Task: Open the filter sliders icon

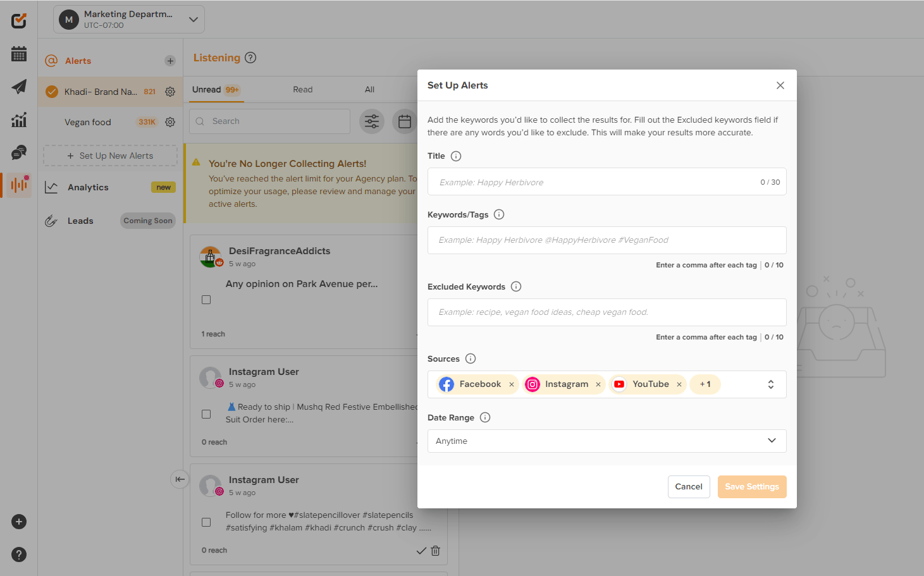Action: pyautogui.click(x=372, y=121)
